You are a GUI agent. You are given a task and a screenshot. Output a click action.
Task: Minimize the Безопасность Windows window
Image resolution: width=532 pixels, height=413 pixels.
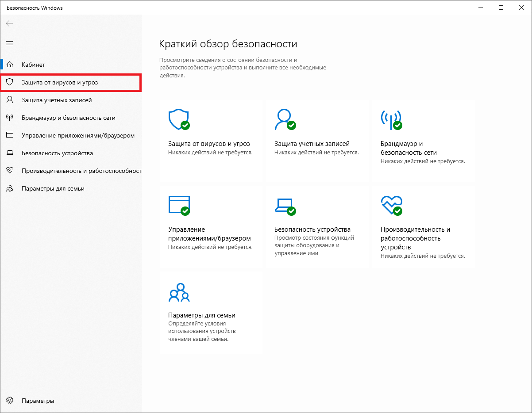(481, 8)
